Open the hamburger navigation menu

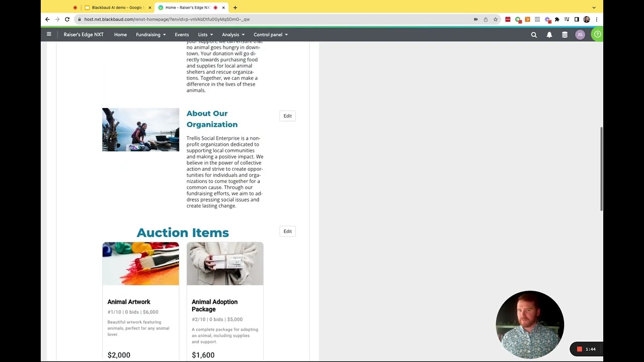click(x=49, y=34)
